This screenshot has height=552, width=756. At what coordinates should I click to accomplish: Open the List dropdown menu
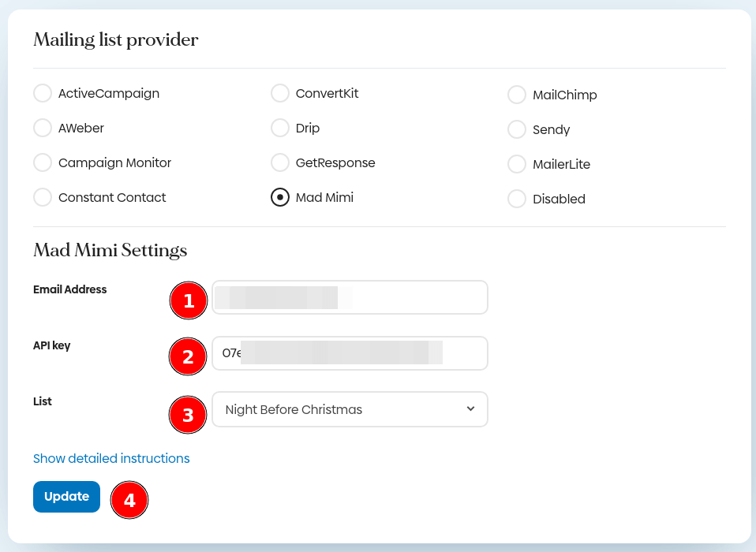pos(350,409)
